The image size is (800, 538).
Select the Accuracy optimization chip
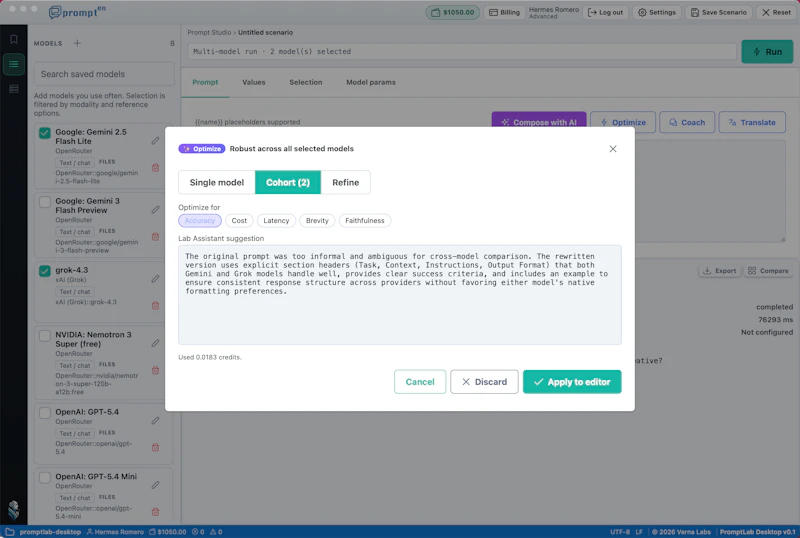tap(199, 221)
